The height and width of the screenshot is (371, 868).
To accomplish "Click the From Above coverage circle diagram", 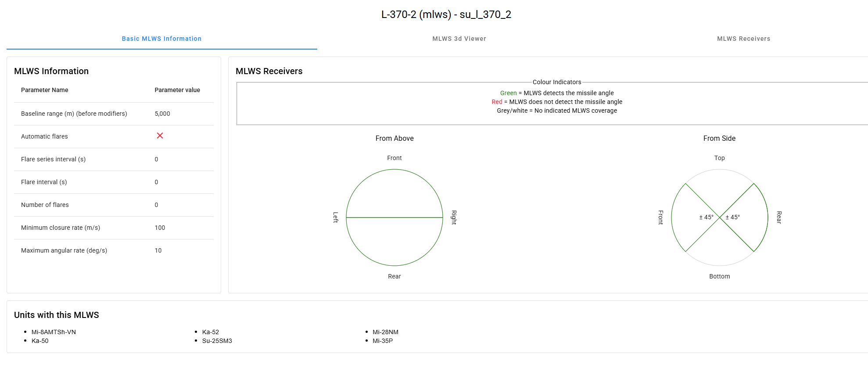I will pos(395,218).
